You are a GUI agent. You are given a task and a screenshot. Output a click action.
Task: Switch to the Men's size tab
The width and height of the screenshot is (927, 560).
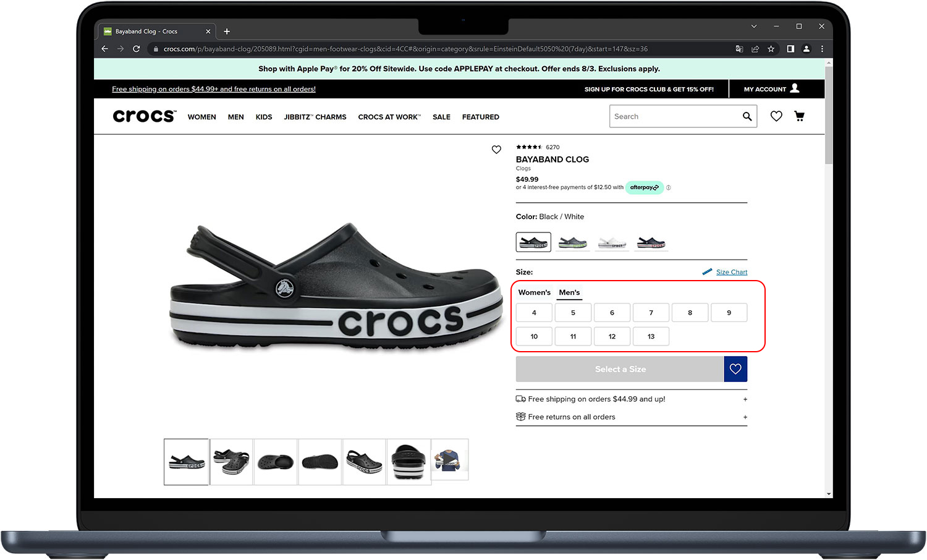pyautogui.click(x=569, y=292)
